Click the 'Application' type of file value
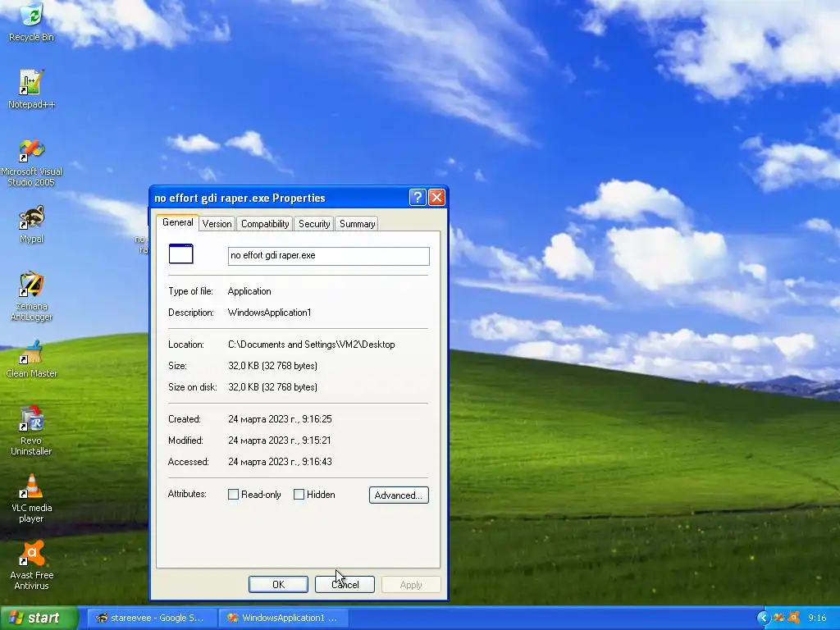 (249, 291)
